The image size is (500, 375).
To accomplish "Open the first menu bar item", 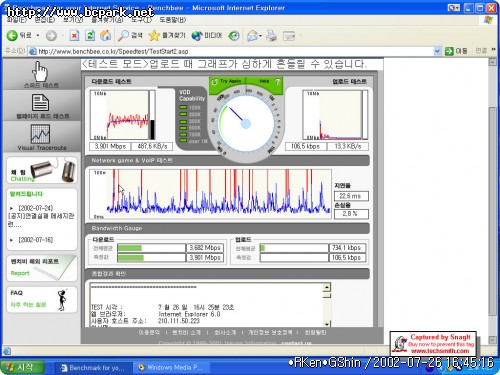I will tap(17, 20).
